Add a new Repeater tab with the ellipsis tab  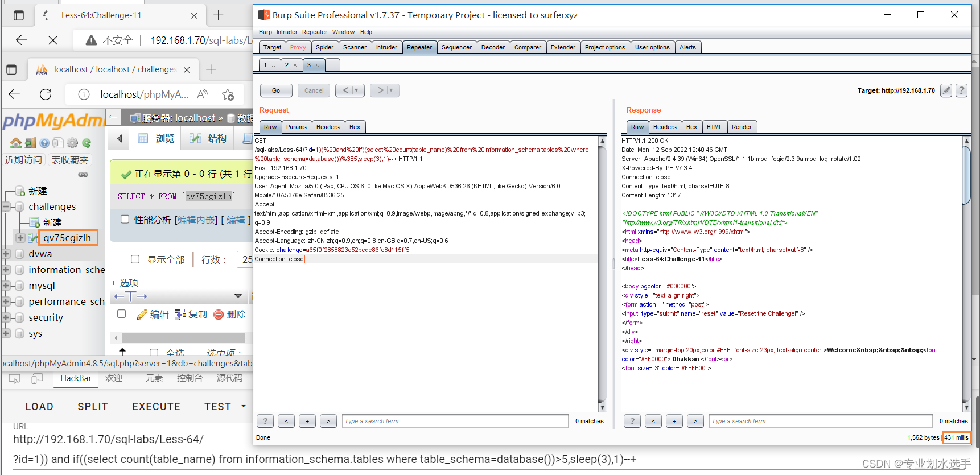tap(332, 65)
